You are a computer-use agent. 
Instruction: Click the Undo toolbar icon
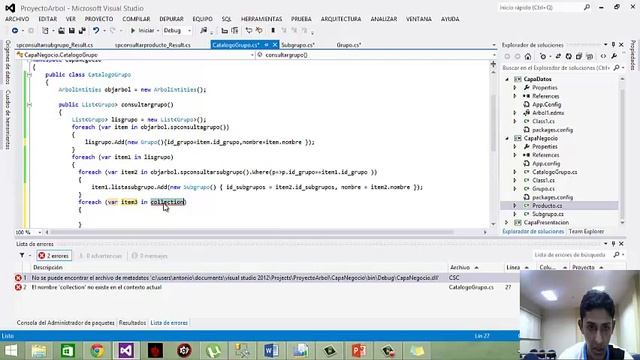[96, 31]
